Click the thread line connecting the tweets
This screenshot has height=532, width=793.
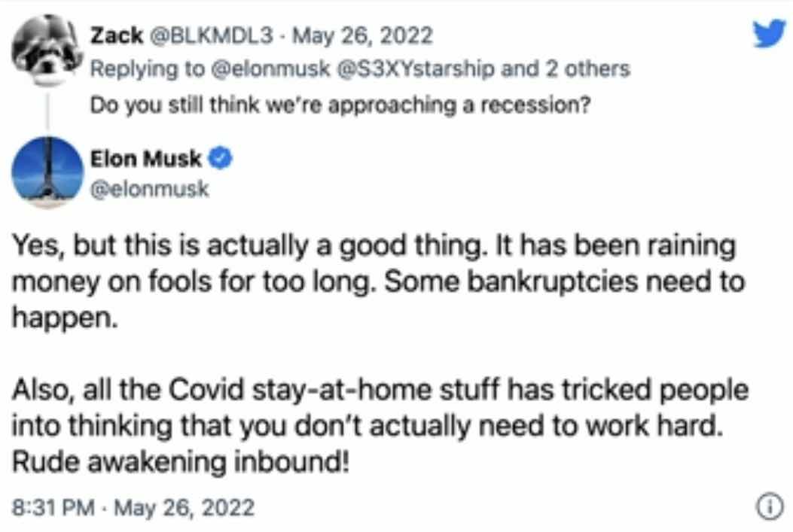(x=47, y=111)
